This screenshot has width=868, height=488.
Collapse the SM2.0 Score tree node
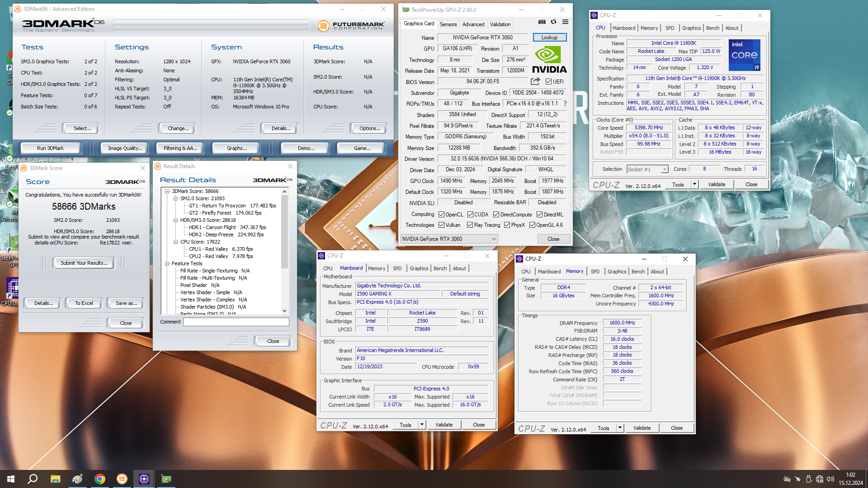point(176,198)
